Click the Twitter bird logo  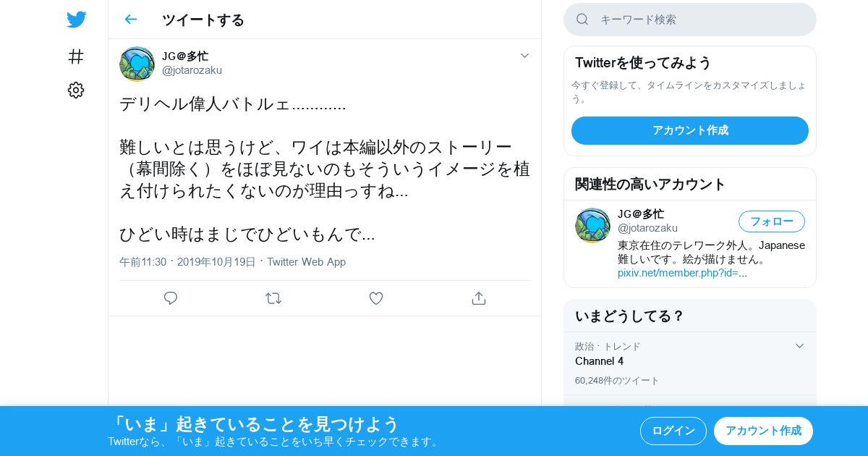(76, 20)
